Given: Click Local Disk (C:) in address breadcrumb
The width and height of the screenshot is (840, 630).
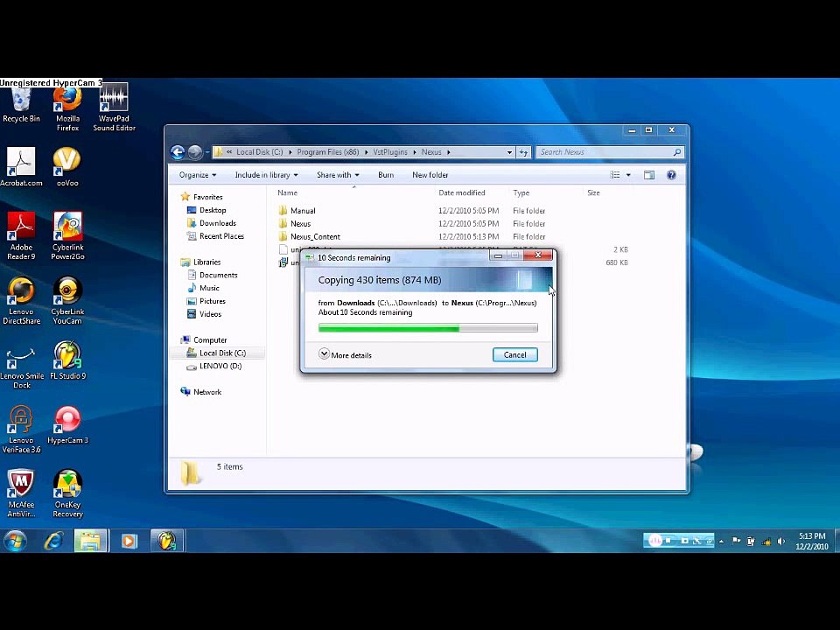Looking at the screenshot, I should click(259, 152).
